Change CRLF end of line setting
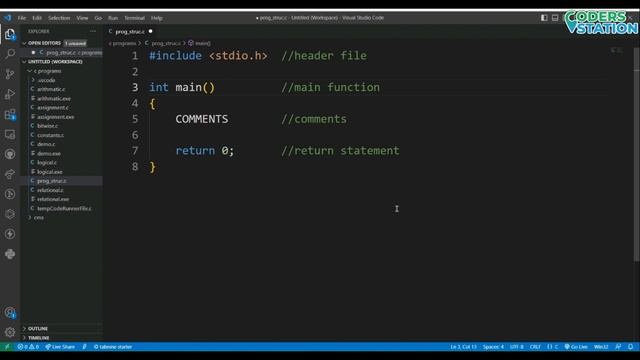Image resolution: width=640 pixels, height=360 pixels. pyautogui.click(x=535, y=347)
